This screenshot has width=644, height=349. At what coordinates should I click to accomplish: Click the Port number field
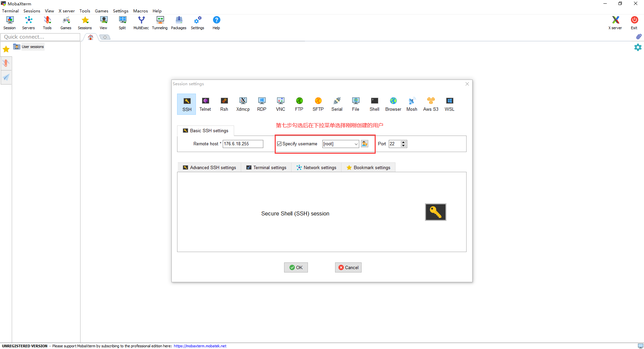(x=395, y=144)
